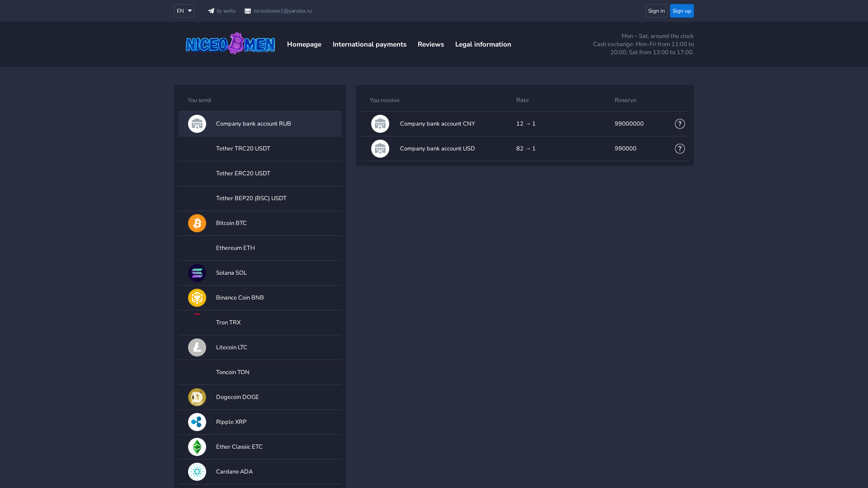The image size is (868, 488).
Task: Select Litecoin LTC in send list
Action: (260, 347)
